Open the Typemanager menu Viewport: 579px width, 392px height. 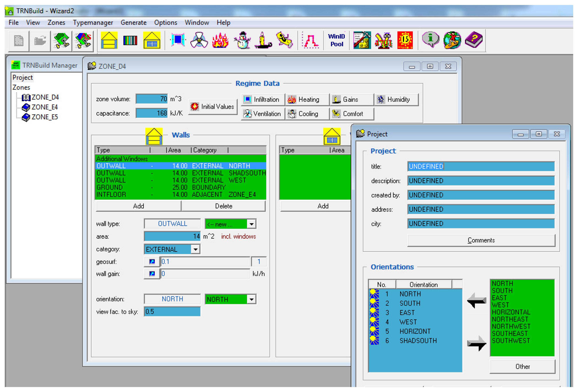click(93, 23)
